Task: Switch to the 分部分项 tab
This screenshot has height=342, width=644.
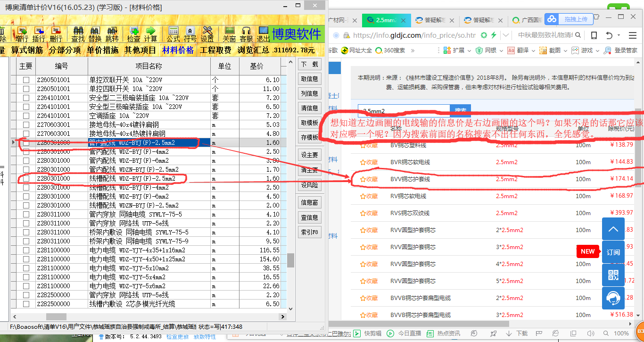Action: 65,50
